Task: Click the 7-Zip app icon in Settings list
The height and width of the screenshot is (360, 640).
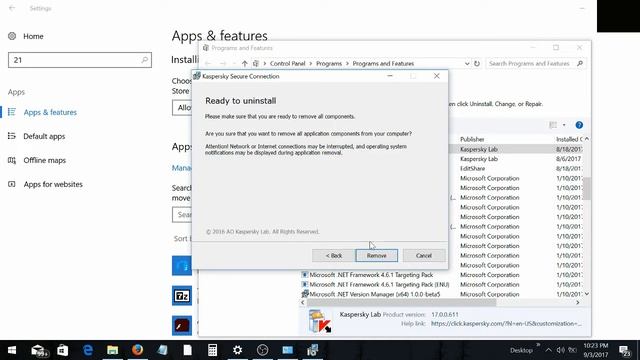Action: [x=182, y=296]
